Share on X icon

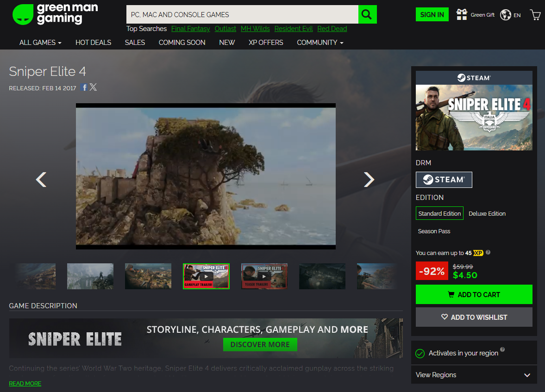[x=93, y=87]
